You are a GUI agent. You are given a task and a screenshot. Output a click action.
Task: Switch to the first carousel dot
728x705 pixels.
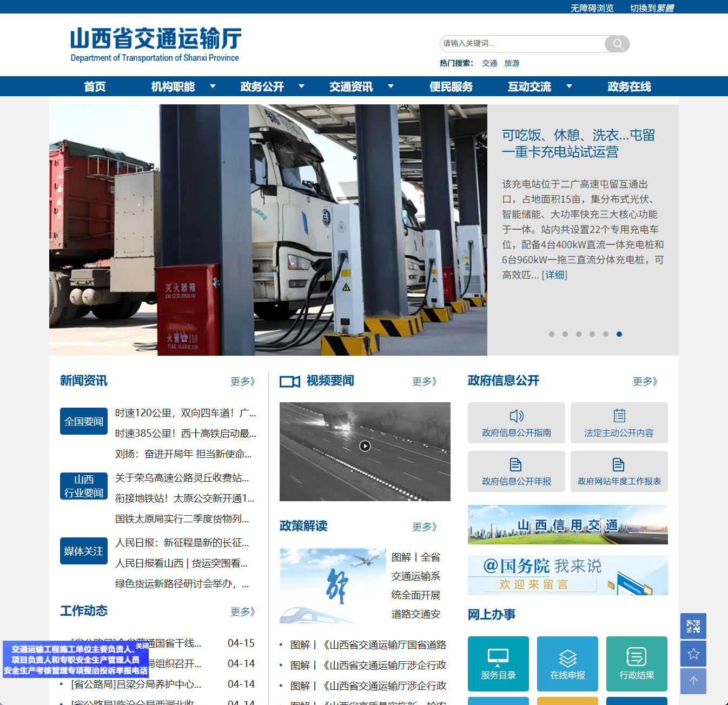[x=552, y=334]
